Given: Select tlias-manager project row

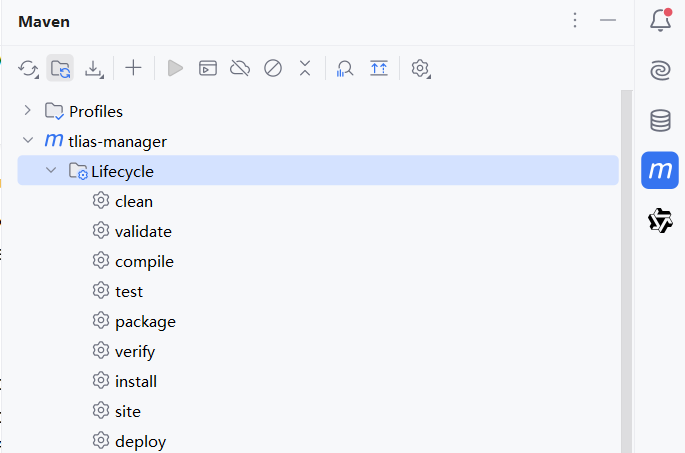Looking at the screenshot, I should pos(318,141).
